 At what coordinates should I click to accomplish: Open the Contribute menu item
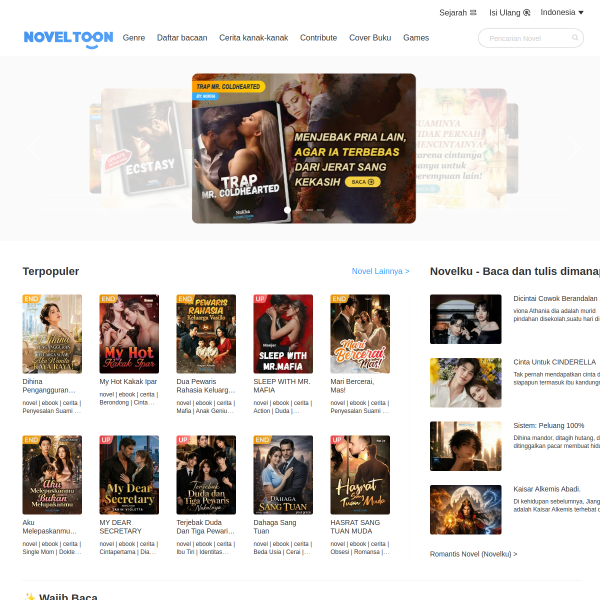pos(318,38)
